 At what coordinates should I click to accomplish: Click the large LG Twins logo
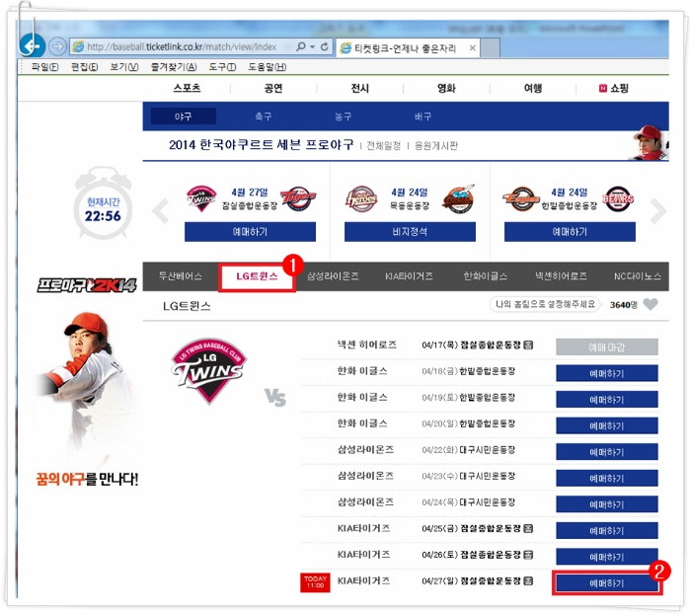tap(209, 370)
